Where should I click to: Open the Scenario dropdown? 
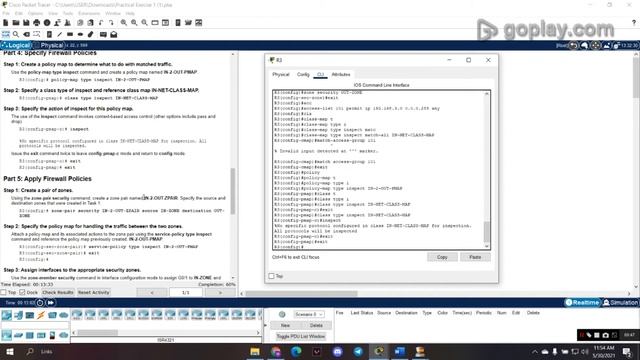309,314
